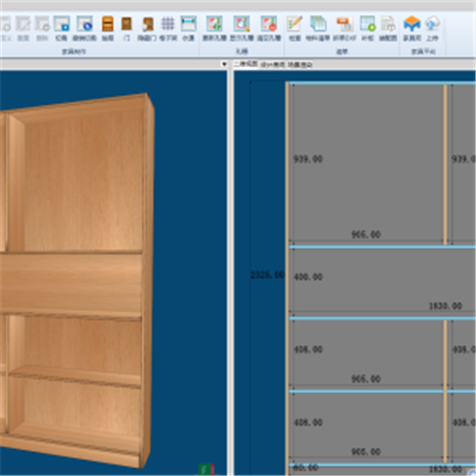476x476 pixels.
Task: Open the assembly drawing (装配图) icon
Action: click(x=388, y=25)
